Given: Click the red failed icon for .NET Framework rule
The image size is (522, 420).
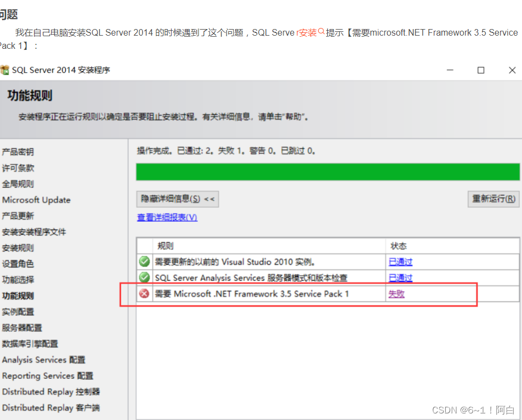Looking at the screenshot, I should [144, 293].
